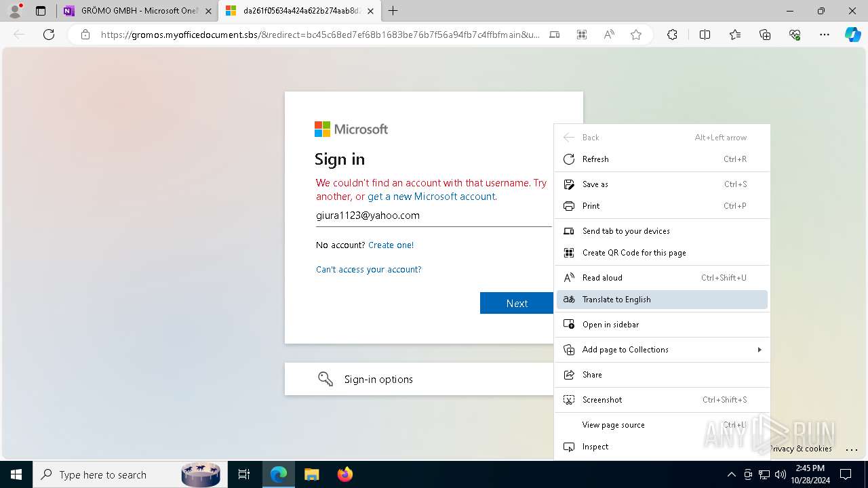Expand Add page to Collections submenu
Screen dimensions: 868x488
tap(662, 350)
